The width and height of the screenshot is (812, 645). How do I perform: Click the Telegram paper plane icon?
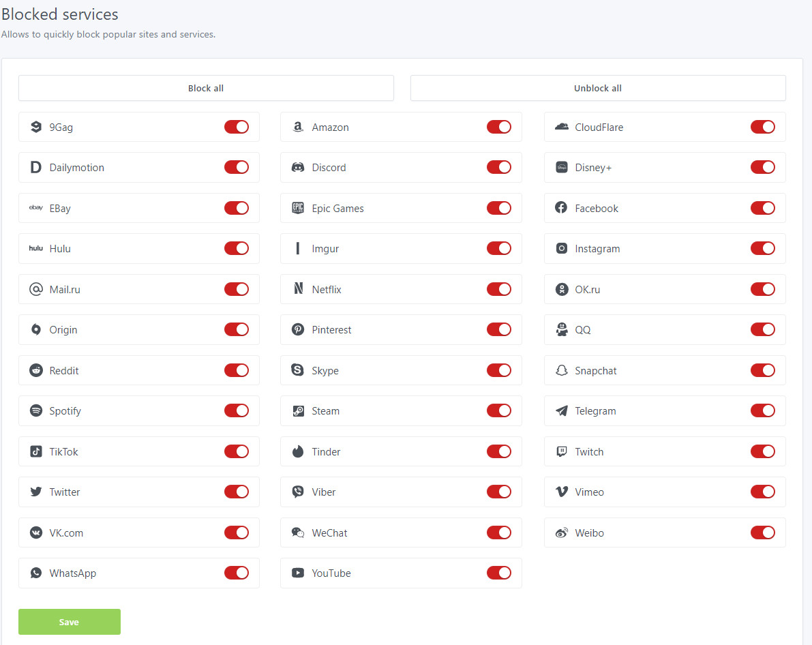[x=561, y=410]
